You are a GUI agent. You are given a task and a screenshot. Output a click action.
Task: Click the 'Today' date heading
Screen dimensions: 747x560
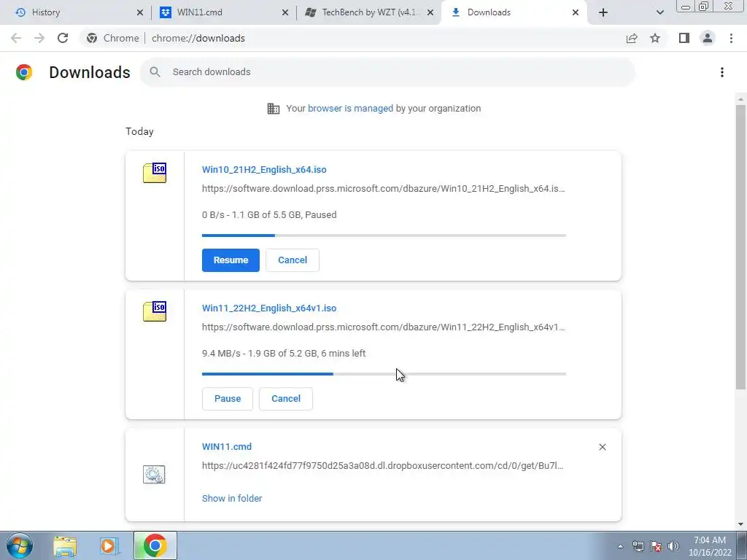[x=139, y=131]
